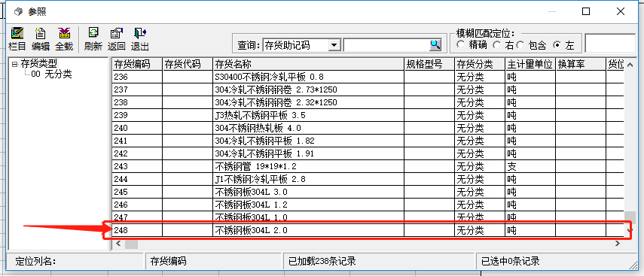Viewport: 644px width, 276px height.
Task: Select the 存货类型 root tree item
Action: coord(39,64)
